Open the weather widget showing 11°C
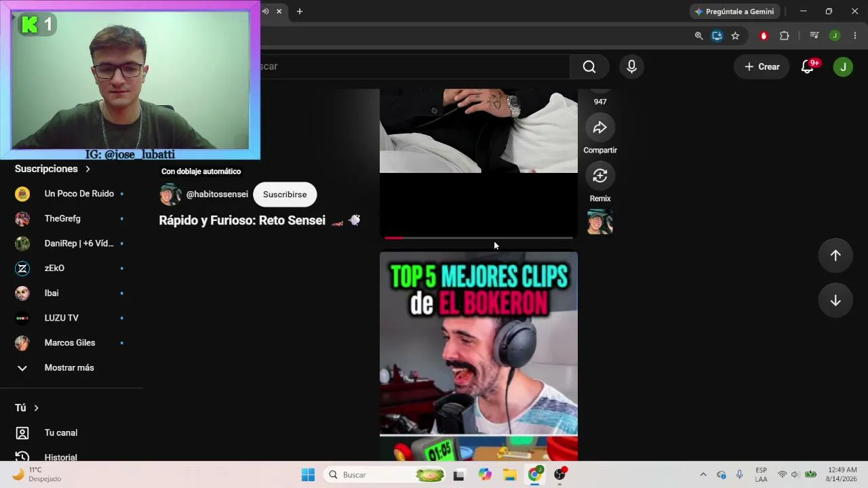This screenshot has width=868, height=488. (x=37, y=474)
